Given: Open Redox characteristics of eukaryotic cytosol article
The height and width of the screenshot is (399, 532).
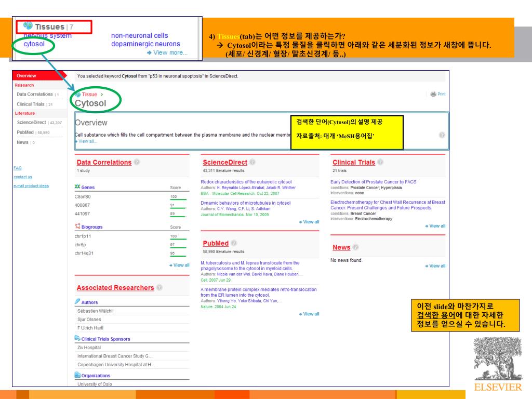Looking at the screenshot, I should pyautogui.click(x=246, y=182).
